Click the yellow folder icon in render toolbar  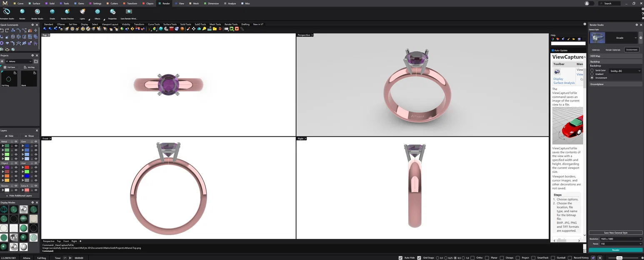pyautogui.click(x=215, y=29)
